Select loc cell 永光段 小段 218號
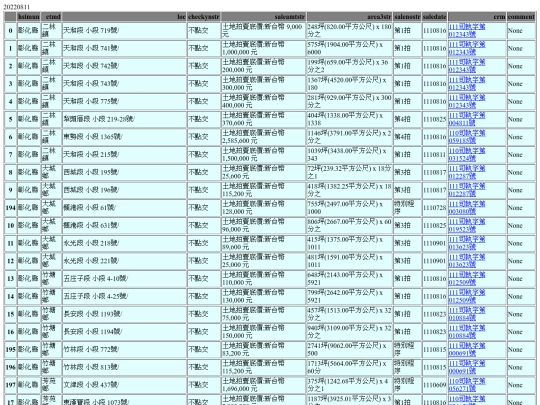Screen dimensions: 540x405 coord(124,243)
